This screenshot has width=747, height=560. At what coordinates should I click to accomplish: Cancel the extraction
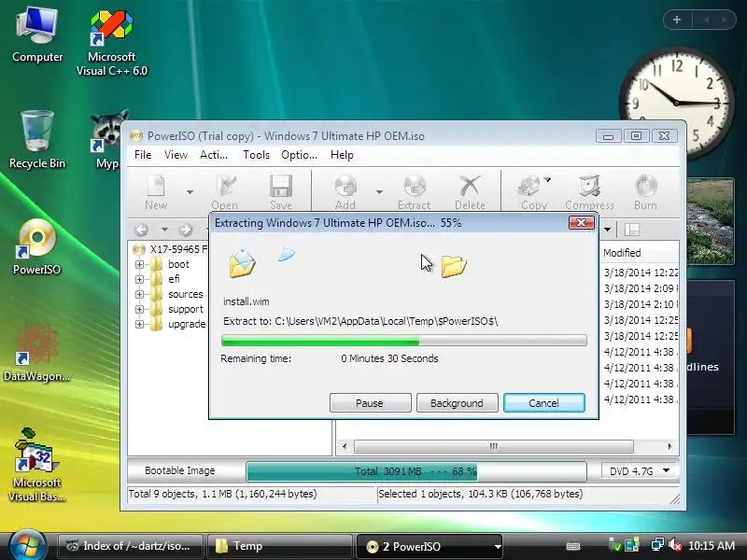(x=544, y=403)
